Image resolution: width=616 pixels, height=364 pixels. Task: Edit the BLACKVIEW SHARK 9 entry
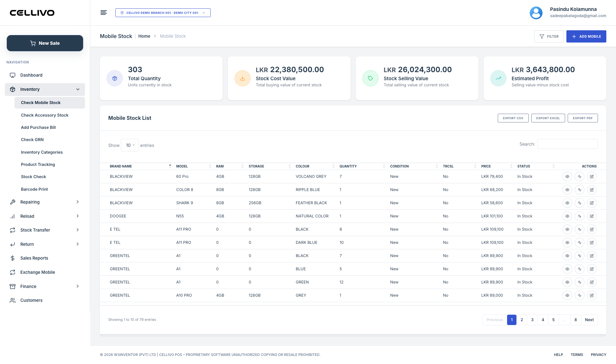coord(592,203)
